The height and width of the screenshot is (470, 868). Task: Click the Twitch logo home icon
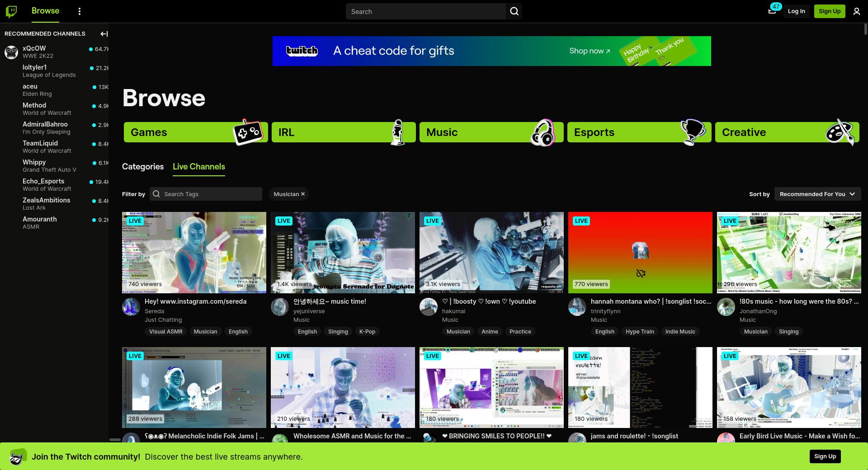pyautogui.click(x=11, y=11)
